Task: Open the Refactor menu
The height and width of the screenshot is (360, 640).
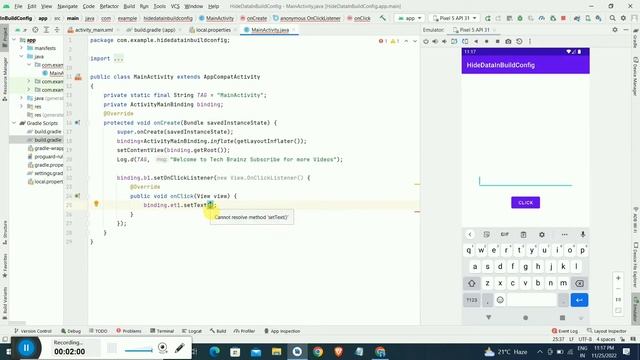Action: [109, 6]
